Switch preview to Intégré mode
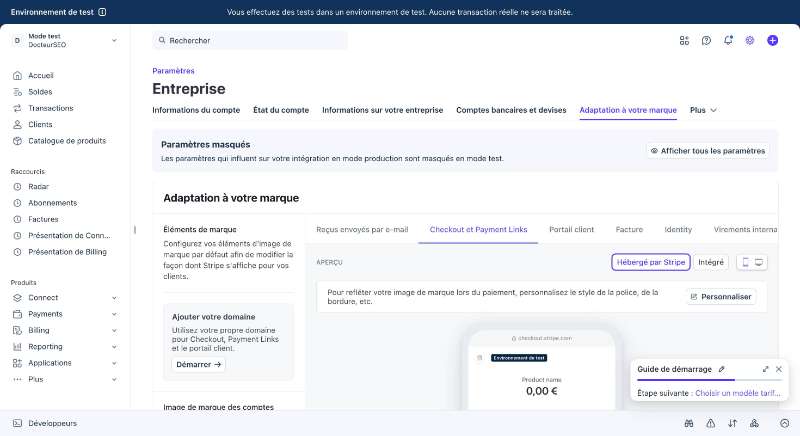 [711, 262]
